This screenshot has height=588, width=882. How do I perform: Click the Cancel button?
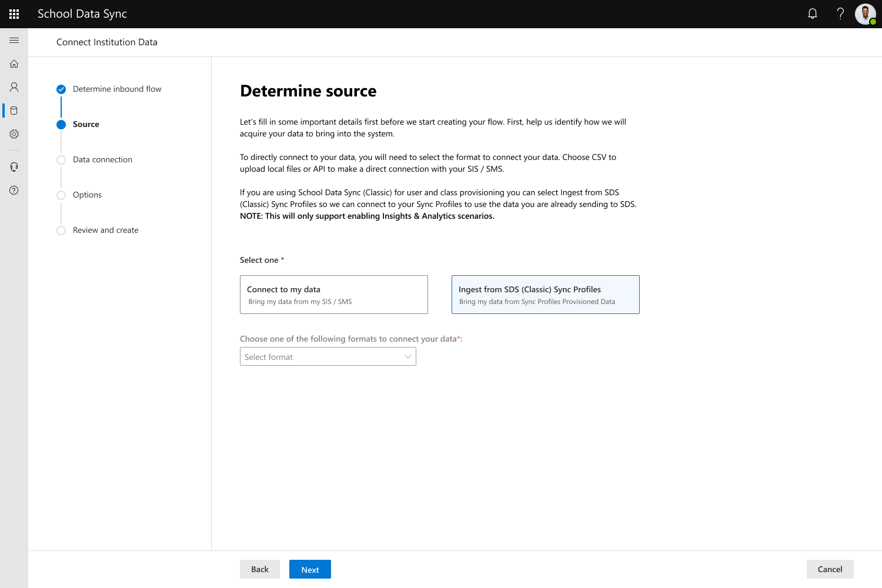830,569
